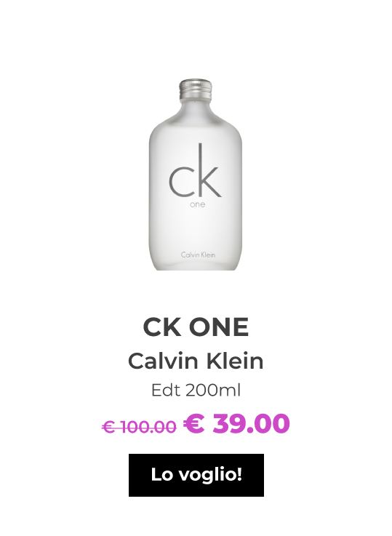Screen dimensions: 392x536
Task: Click the Calvin Klein print on the bottle
Action: (199, 255)
